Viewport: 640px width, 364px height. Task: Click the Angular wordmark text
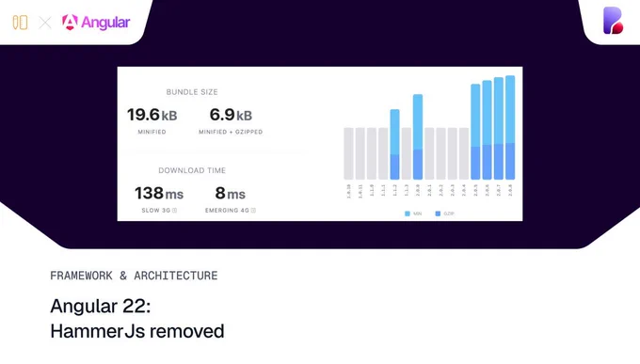point(105,23)
